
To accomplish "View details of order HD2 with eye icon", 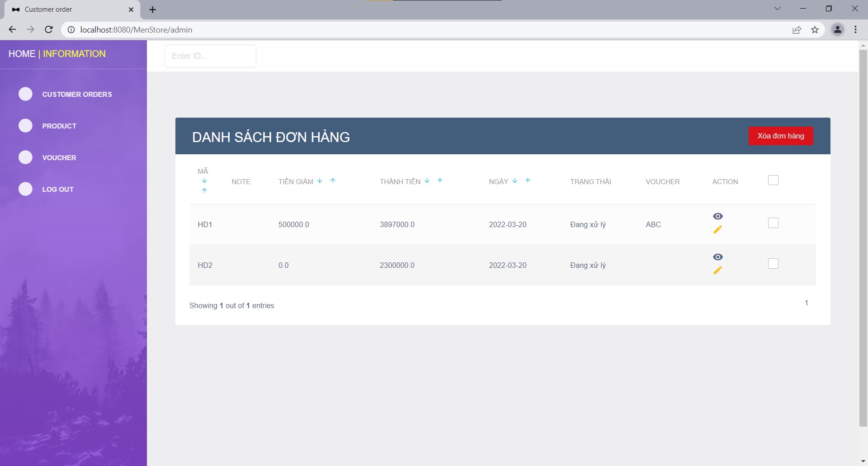I will click(x=718, y=257).
